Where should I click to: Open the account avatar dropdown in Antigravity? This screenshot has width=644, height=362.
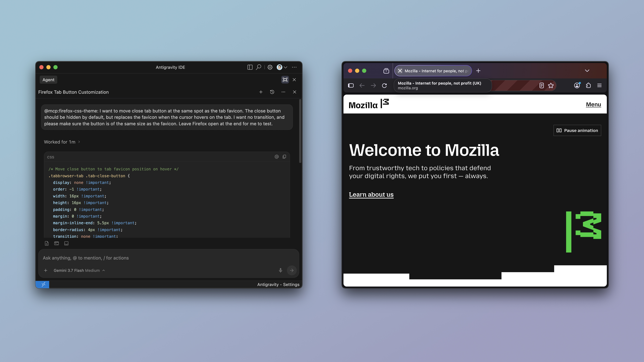click(x=282, y=67)
